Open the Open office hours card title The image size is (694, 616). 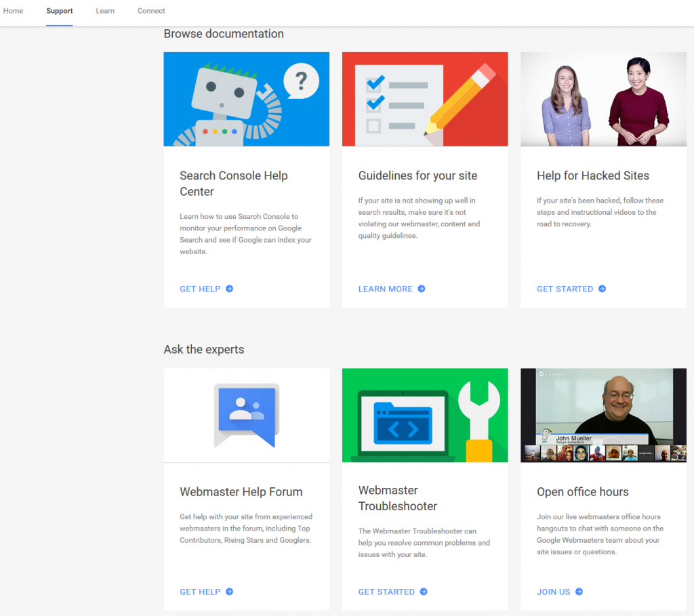point(582,492)
